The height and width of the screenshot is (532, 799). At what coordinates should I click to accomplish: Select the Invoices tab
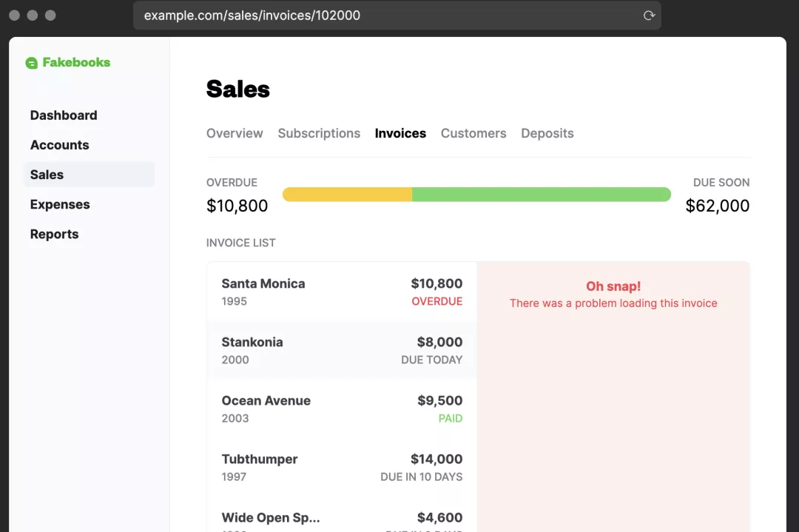(x=400, y=133)
